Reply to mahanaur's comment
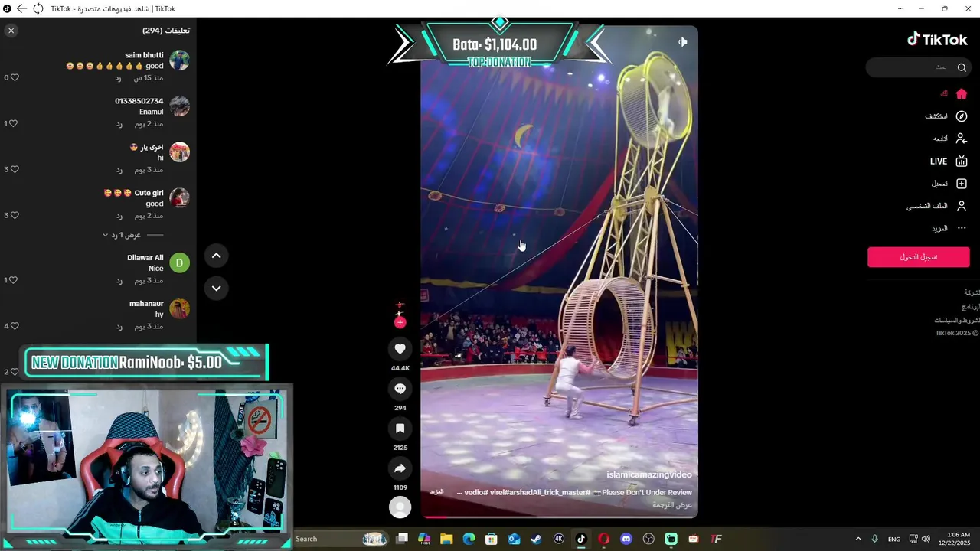Screen dimensions: 980x551 [119, 327]
